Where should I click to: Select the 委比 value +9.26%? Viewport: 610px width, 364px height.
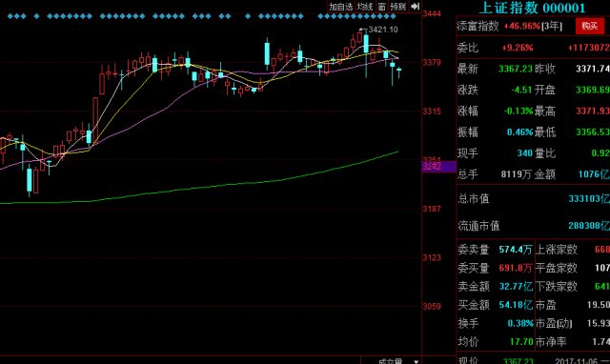point(517,48)
